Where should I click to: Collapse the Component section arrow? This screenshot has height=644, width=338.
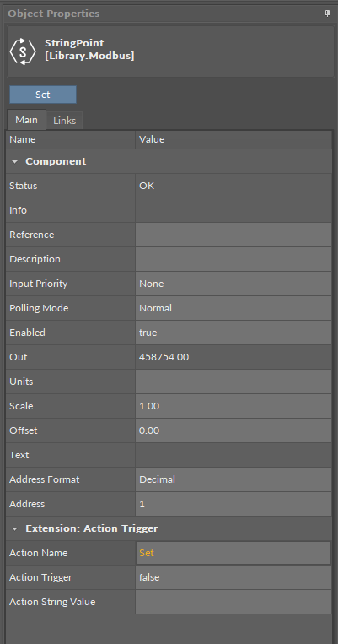coord(15,161)
